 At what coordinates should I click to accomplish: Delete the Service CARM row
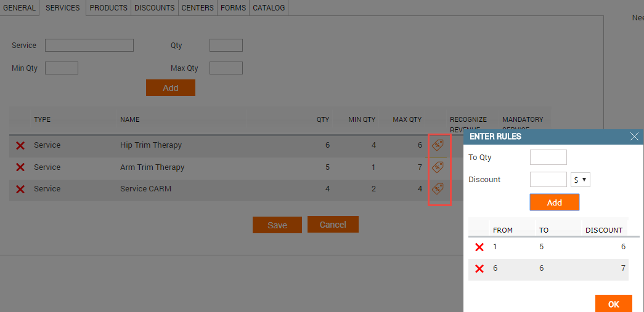pyautogui.click(x=20, y=189)
